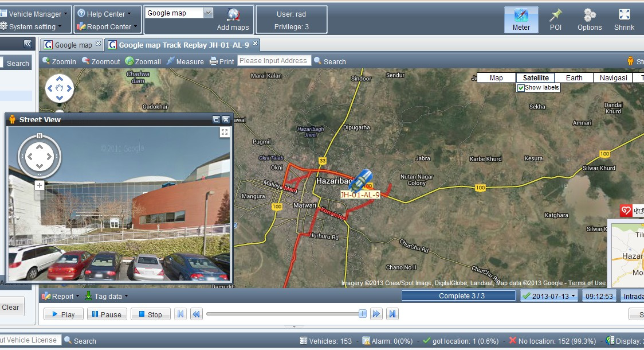Close the Track Replay JH-01-AL-9 tab
This screenshot has width=644, height=350.
[x=255, y=43]
